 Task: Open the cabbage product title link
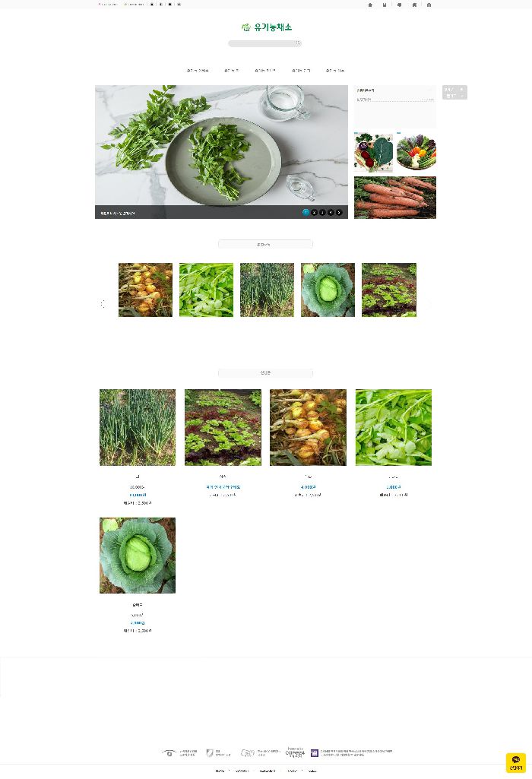tap(138, 605)
